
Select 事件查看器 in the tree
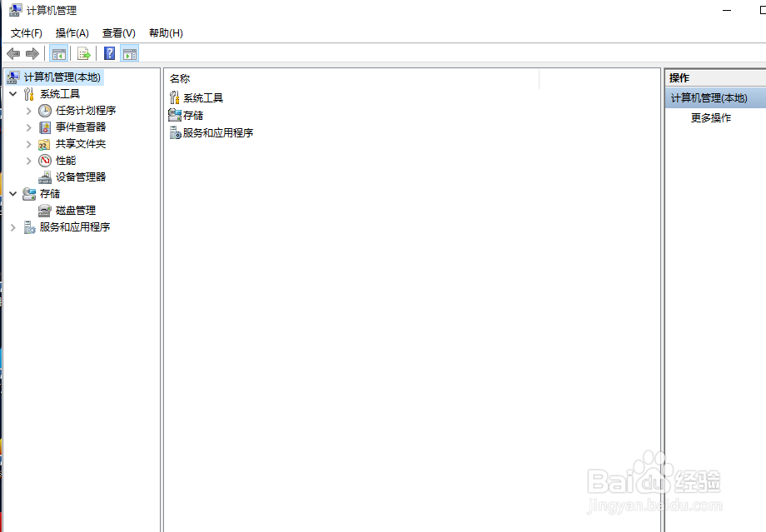point(81,127)
